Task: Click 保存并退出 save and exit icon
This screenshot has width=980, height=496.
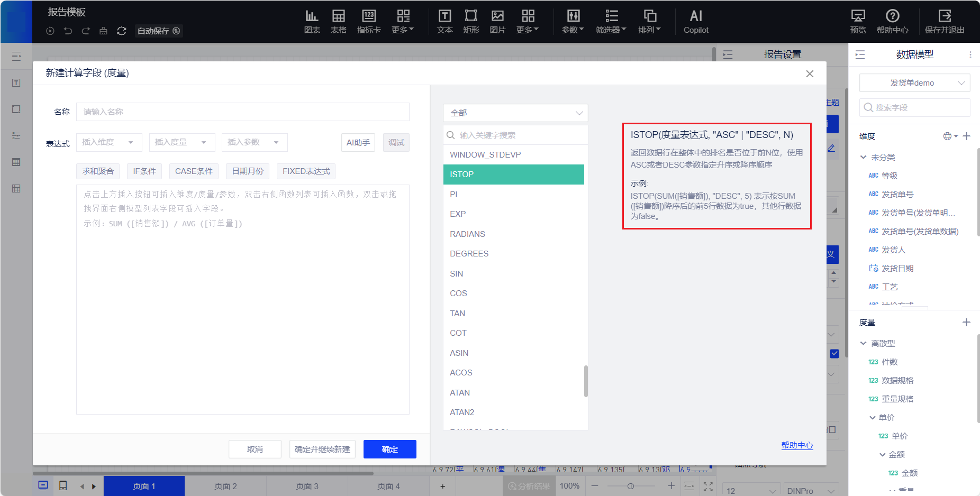Action: (944, 21)
